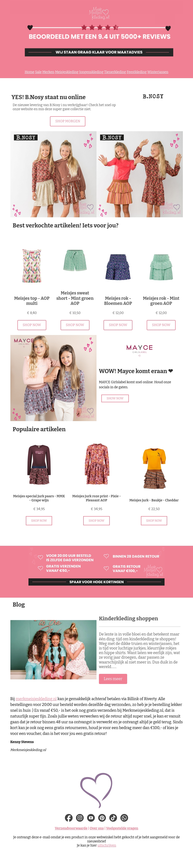Click SHOW NOW under Mayce announcement

point(115,398)
